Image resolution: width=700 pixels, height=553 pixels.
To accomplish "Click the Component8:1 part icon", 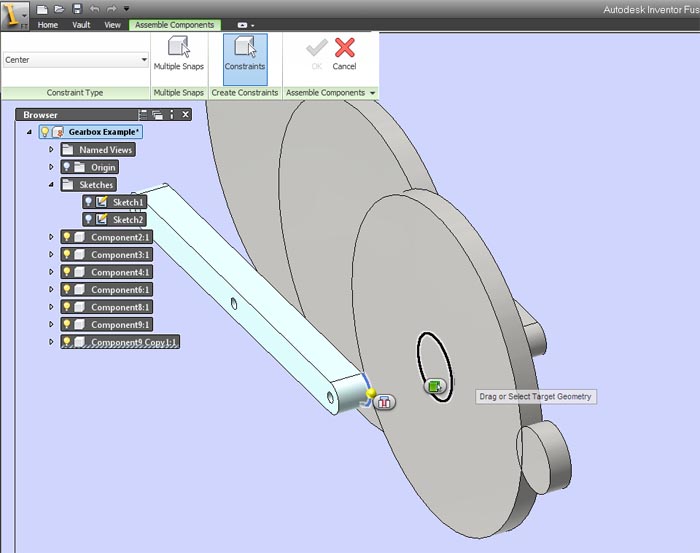I will click(x=79, y=307).
